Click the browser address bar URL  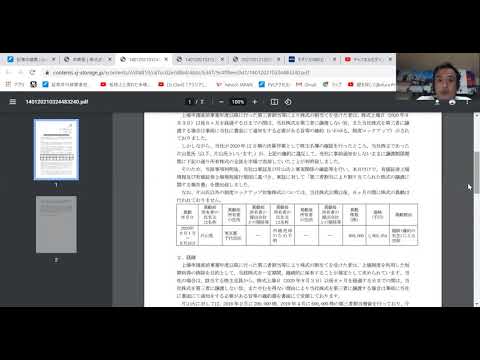pyautogui.click(x=182, y=72)
